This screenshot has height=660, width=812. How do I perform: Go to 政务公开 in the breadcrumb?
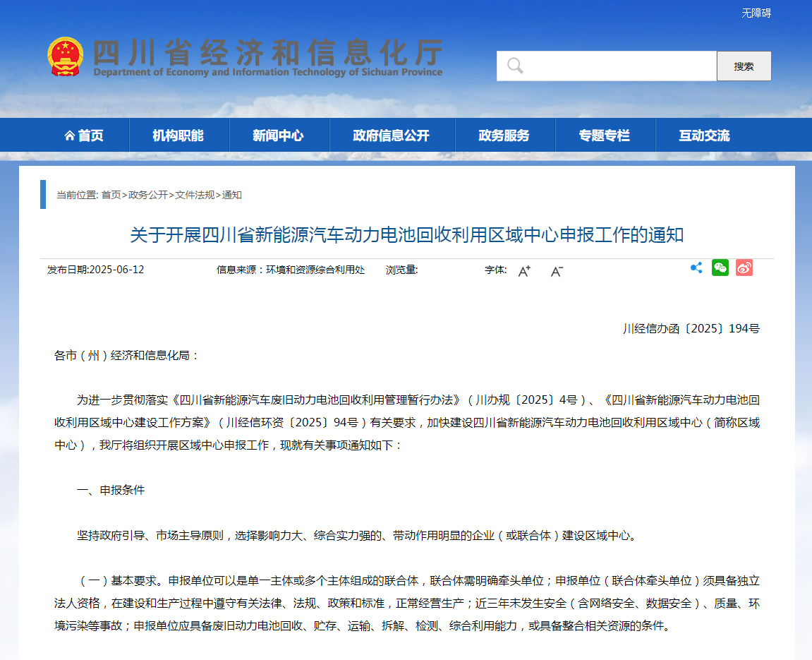148,195
